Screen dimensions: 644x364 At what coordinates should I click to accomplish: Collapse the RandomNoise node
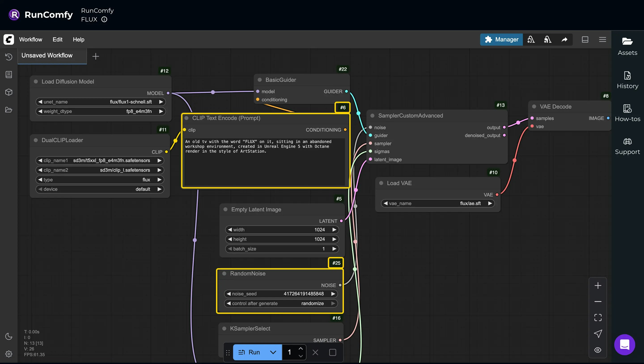click(225, 273)
